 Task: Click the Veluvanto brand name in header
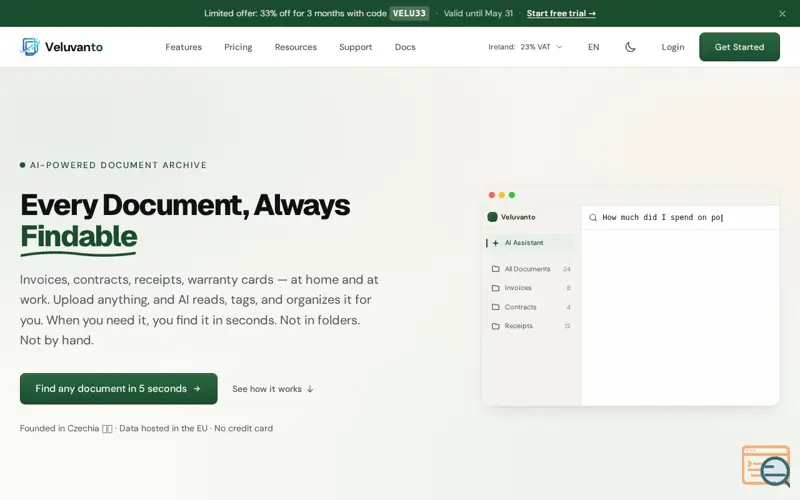click(x=74, y=47)
